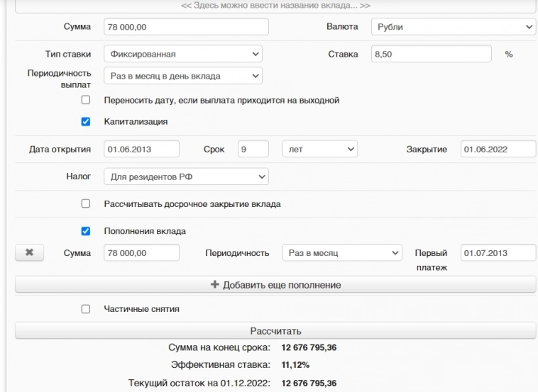
Task: Click the deposit Сумма input field
Action: click(x=186, y=27)
